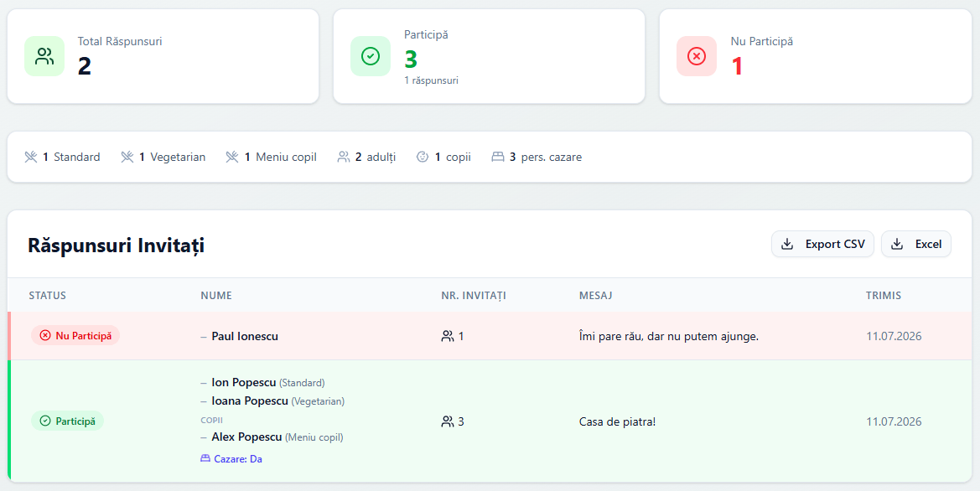980x491 pixels.
Task: Click the NR. INVITAȚI column header
Action: pos(473,296)
